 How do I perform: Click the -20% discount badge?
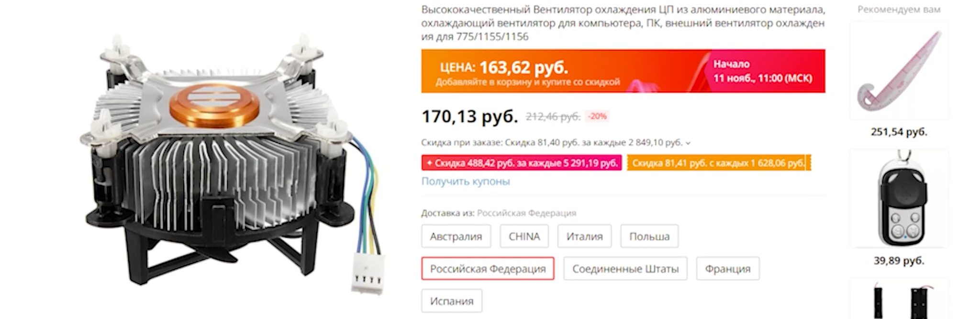(x=597, y=116)
